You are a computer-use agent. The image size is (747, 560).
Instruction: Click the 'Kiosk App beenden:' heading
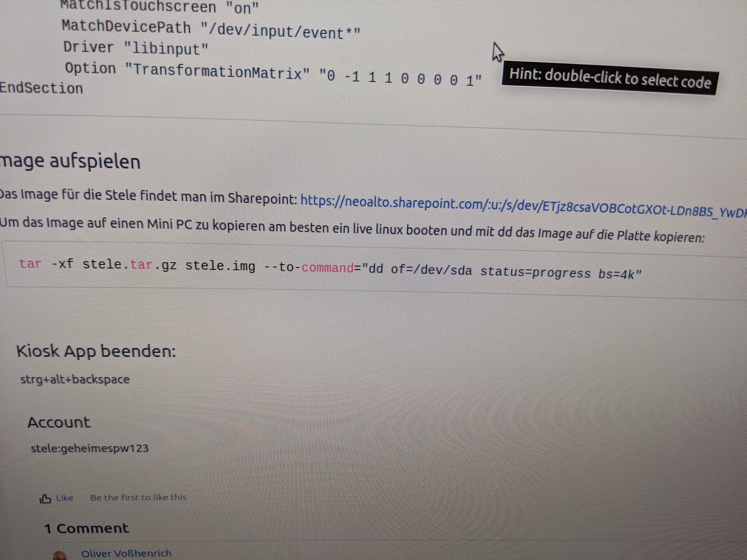(96, 351)
